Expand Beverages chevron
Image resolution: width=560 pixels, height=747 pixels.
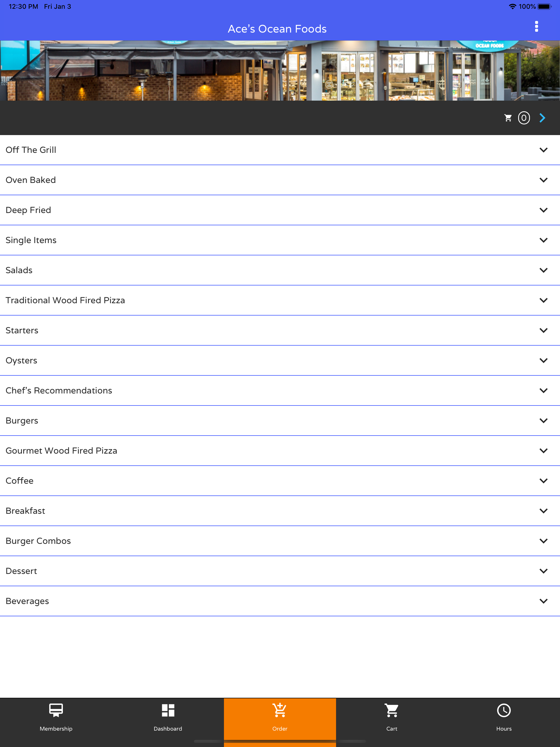(x=543, y=601)
